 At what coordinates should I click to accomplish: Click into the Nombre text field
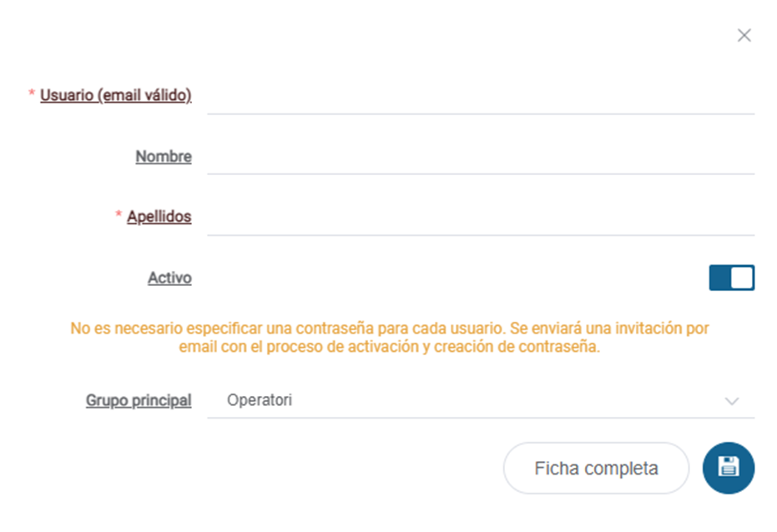[x=481, y=157]
